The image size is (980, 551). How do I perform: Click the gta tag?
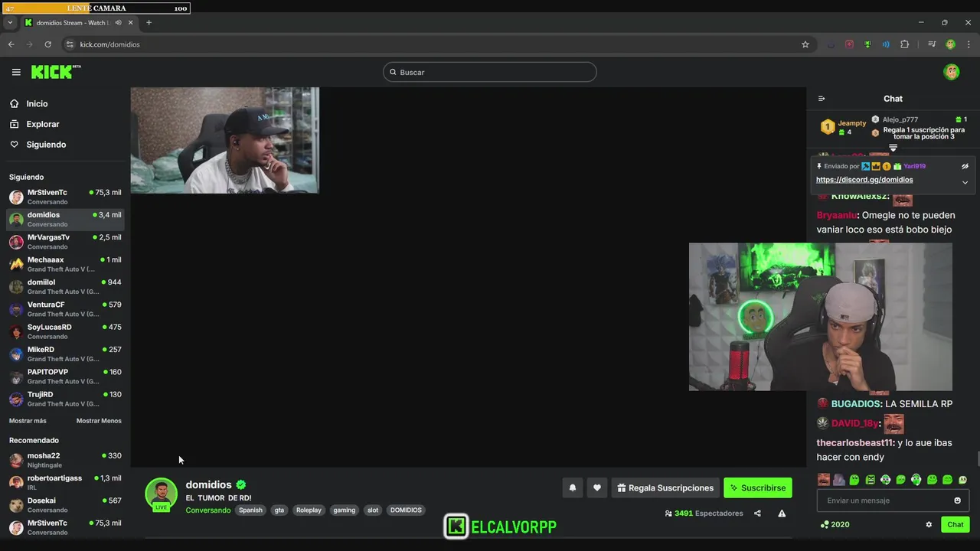[279, 510]
